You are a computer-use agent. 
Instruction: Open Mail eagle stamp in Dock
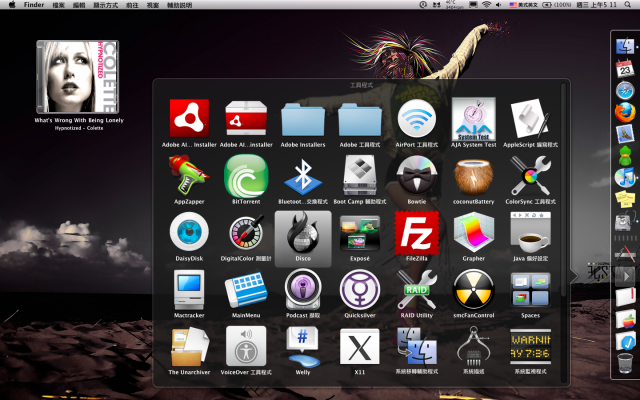click(x=625, y=134)
